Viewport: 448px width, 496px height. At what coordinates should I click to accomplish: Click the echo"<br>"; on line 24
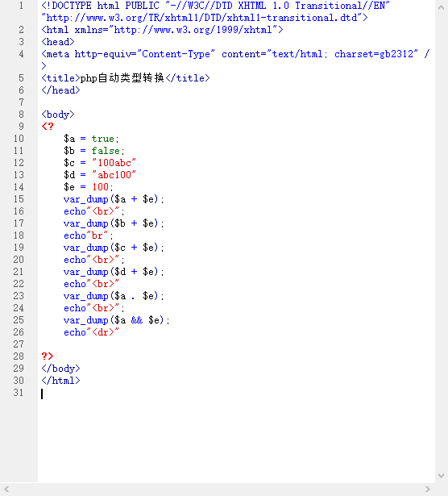[x=94, y=308]
